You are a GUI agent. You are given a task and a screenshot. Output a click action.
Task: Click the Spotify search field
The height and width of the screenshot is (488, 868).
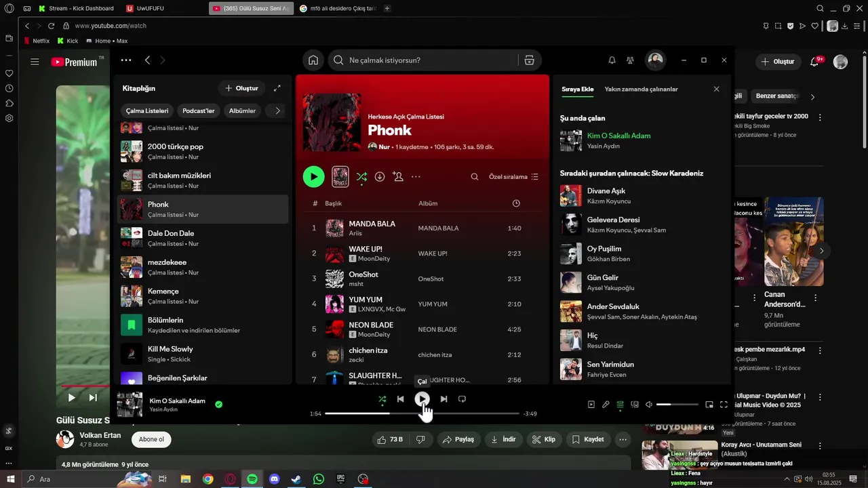[423, 60]
